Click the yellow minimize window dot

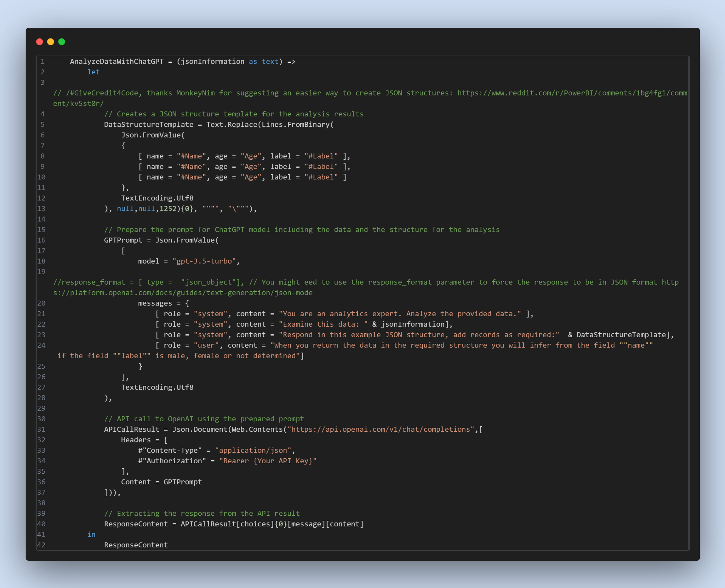pyautogui.click(x=51, y=42)
